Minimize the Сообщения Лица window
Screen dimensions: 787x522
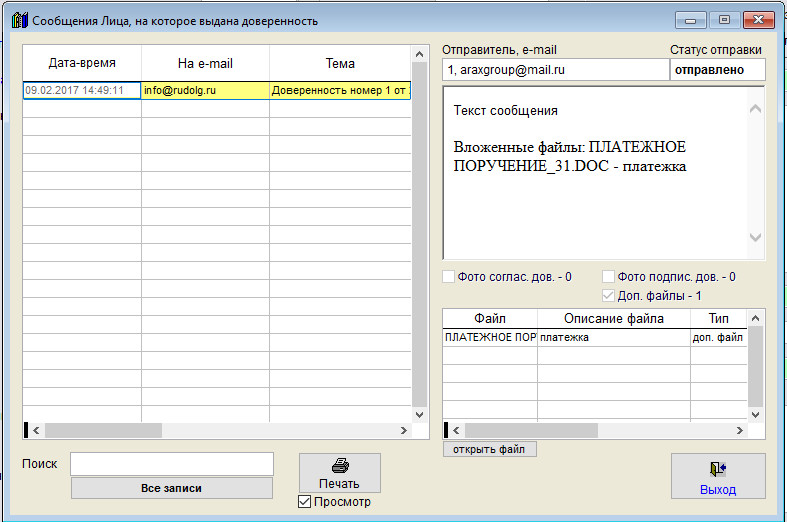point(691,20)
